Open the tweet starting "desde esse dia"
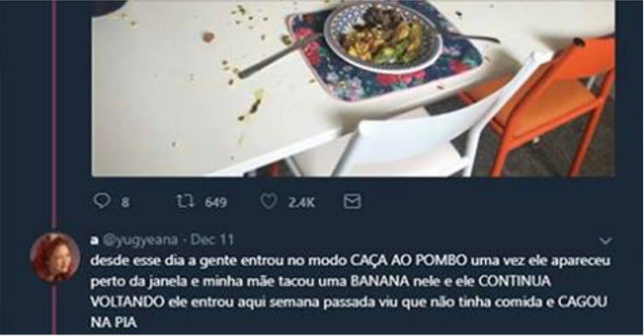The image size is (644, 336). coord(349,292)
